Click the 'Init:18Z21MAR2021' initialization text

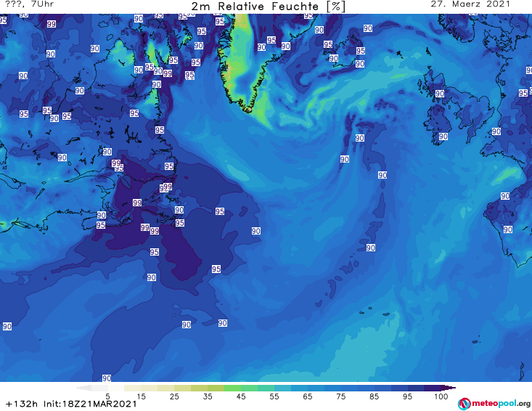pos(90,404)
